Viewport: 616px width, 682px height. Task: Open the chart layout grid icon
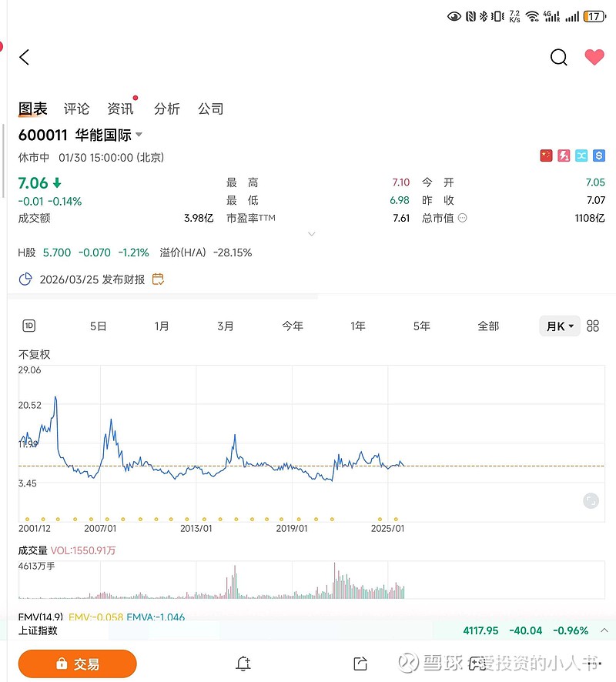(x=592, y=326)
